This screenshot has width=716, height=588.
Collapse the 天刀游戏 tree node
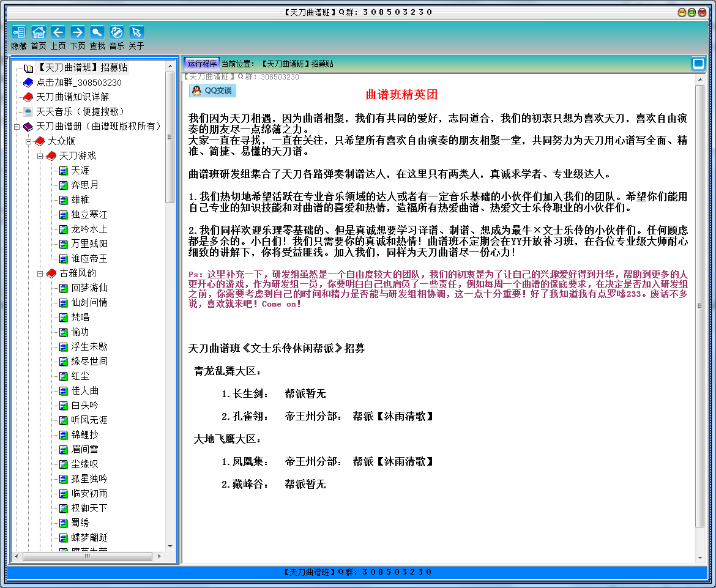pos(40,155)
